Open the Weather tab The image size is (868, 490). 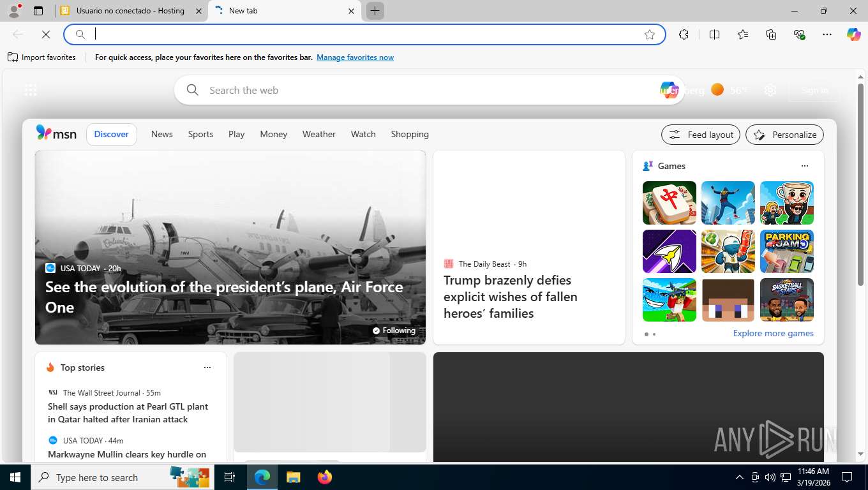319,134
